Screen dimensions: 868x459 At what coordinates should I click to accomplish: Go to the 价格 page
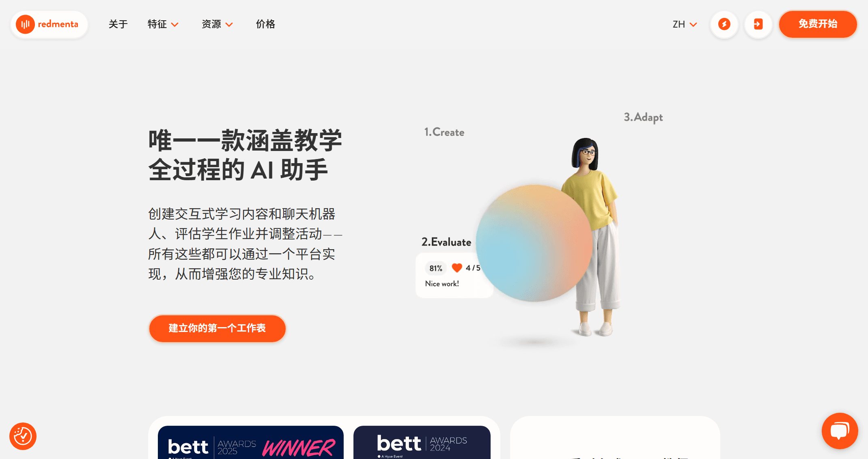265,24
